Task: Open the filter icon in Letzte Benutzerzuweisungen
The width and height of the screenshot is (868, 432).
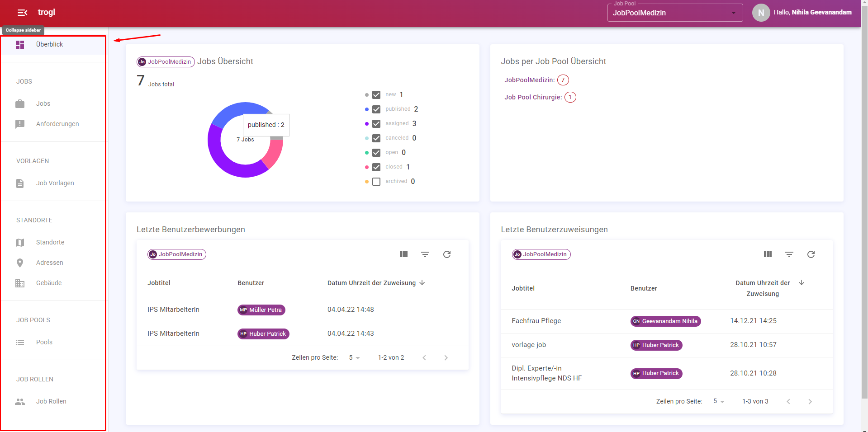Action: (789, 254)
